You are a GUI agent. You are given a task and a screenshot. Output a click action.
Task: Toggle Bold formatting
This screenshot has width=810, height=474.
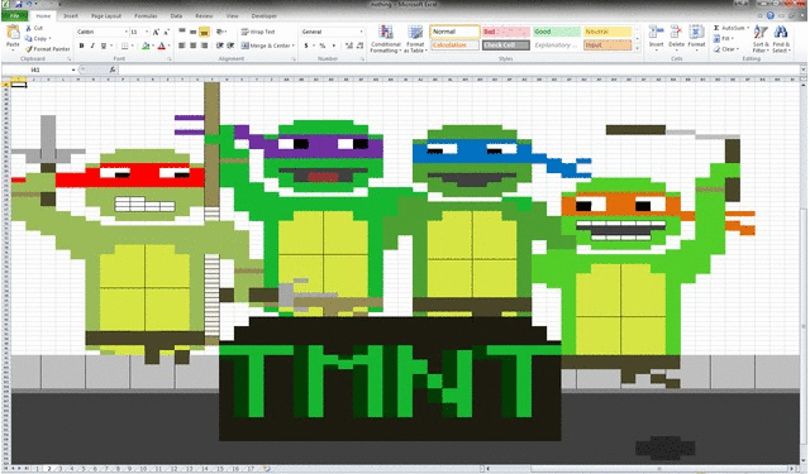[82, 46]
